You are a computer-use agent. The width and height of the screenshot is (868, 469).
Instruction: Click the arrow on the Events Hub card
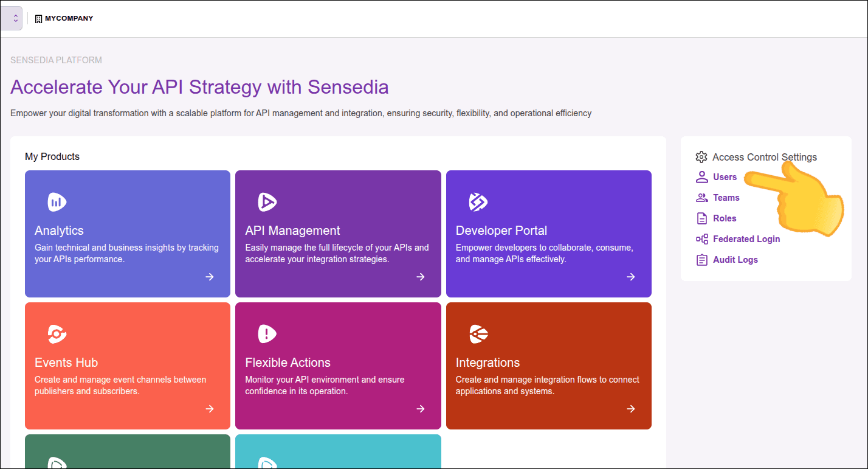pyautogui.click(x=210, y=409)
